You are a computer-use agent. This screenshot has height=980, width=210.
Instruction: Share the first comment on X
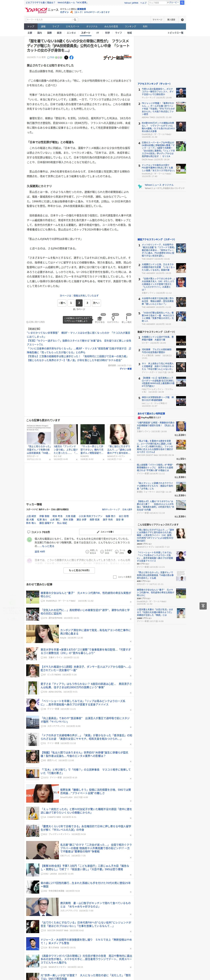(x=129, y=552)
